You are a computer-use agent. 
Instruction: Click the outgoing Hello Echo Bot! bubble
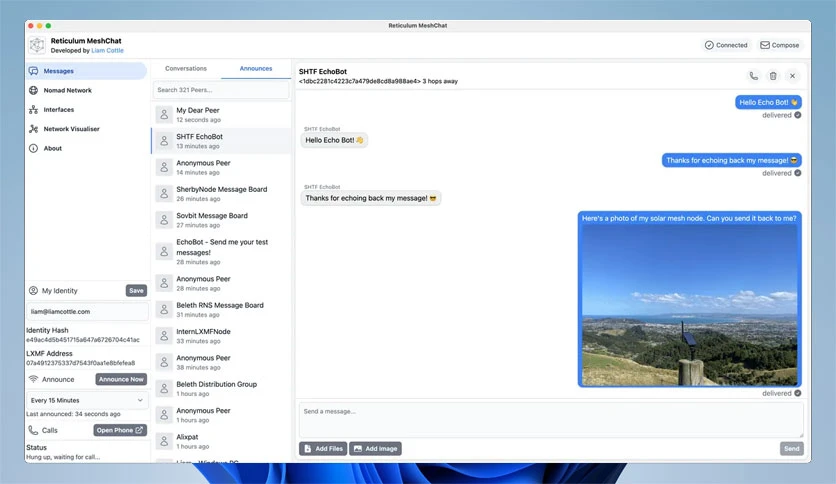point(768,102)
